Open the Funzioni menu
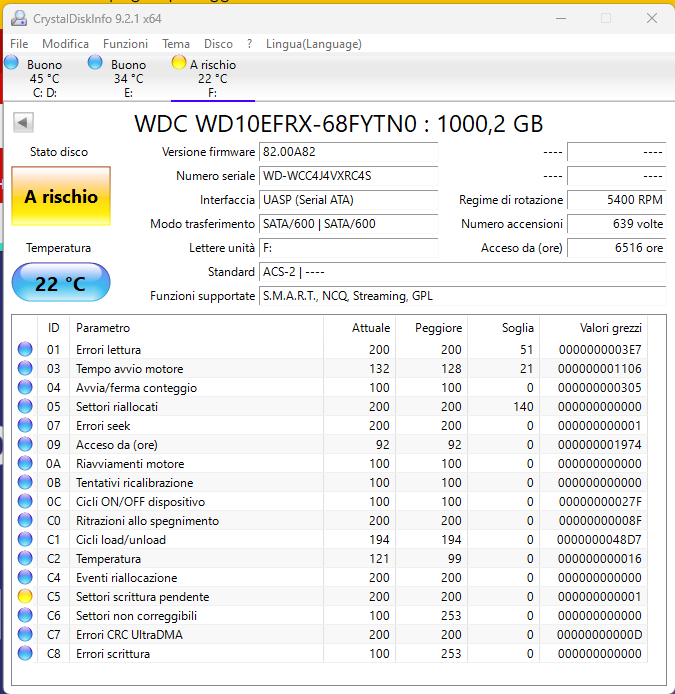Image resolution: width=675 pixels, height=694 pixels. [x=125, y=44]
